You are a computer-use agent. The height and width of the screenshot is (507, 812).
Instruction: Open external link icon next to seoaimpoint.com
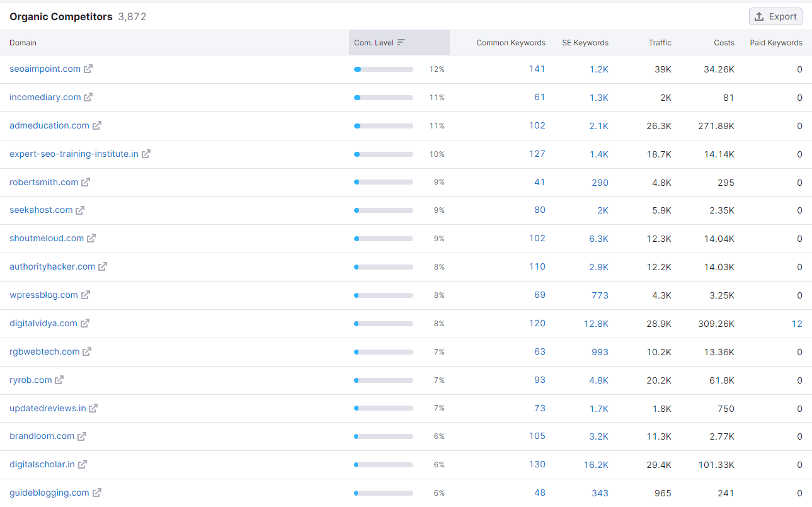click(x=88, y=69)
